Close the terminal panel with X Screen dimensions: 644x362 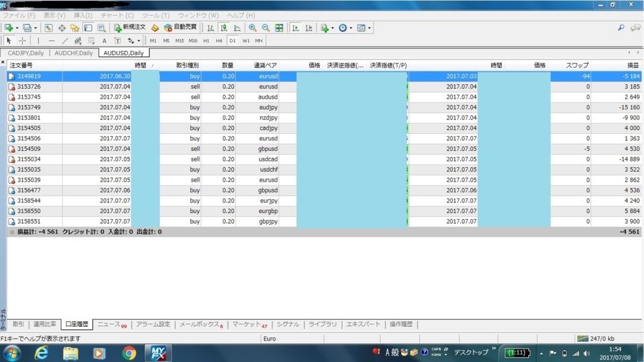point(3,62)
